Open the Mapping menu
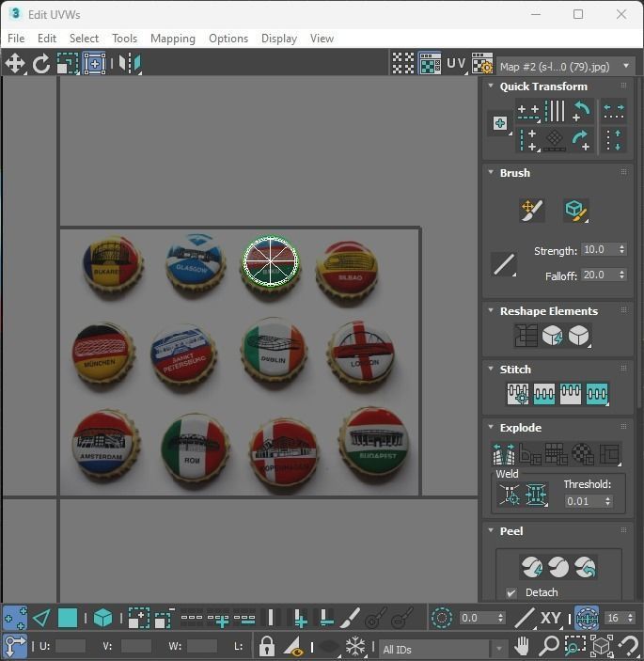The height and width of the screenshot is (661, 644). 173,39
